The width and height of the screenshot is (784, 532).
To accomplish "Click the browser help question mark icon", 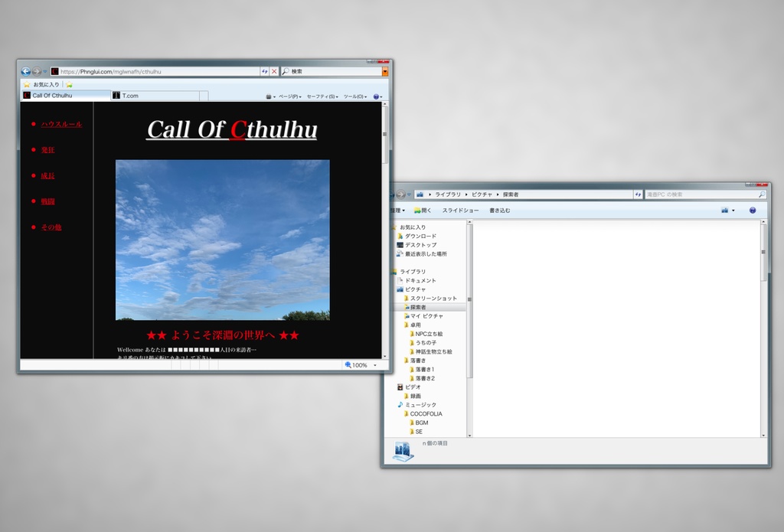I will click(376, 96).
